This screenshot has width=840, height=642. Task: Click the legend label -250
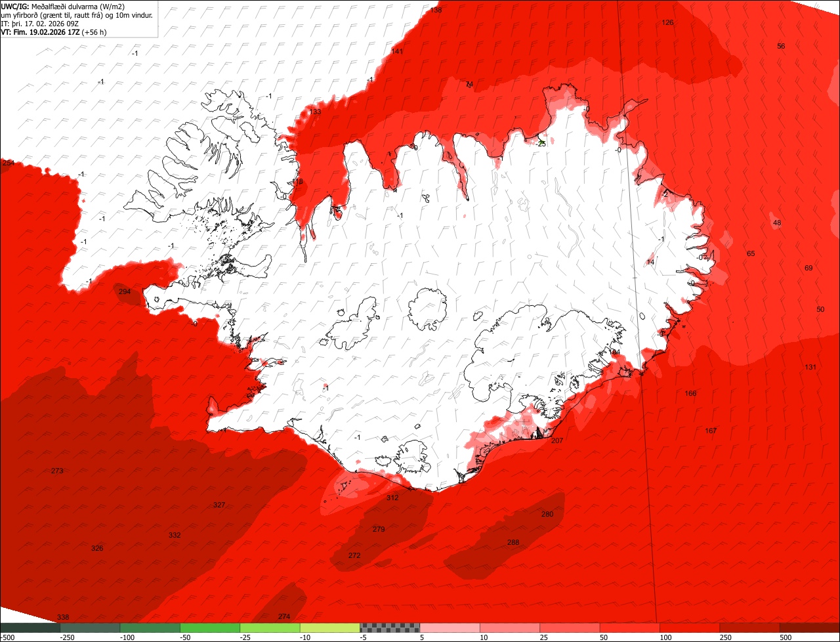tap(66, 637)
